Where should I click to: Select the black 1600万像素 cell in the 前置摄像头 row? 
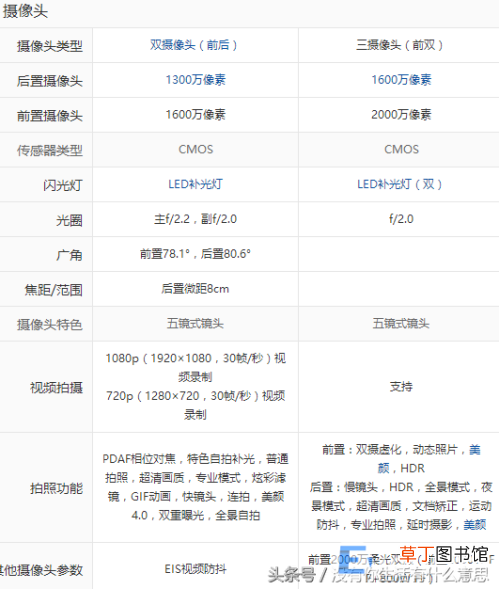(x=195, y=114)
